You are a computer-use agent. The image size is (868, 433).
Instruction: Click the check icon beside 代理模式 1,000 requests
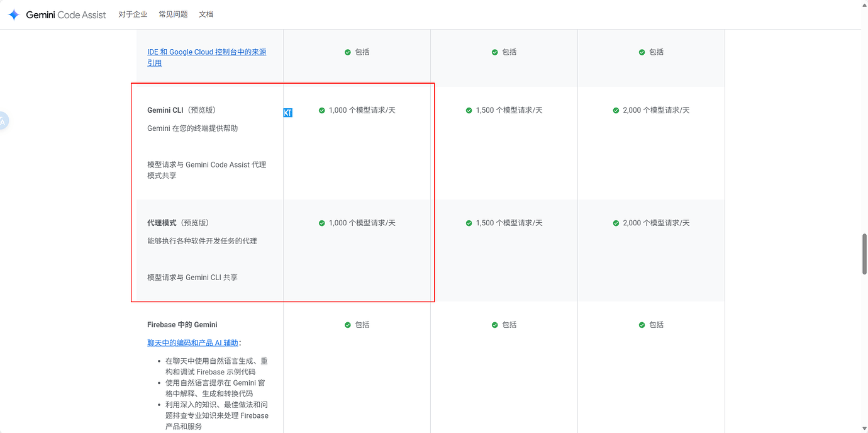point(322,223)
